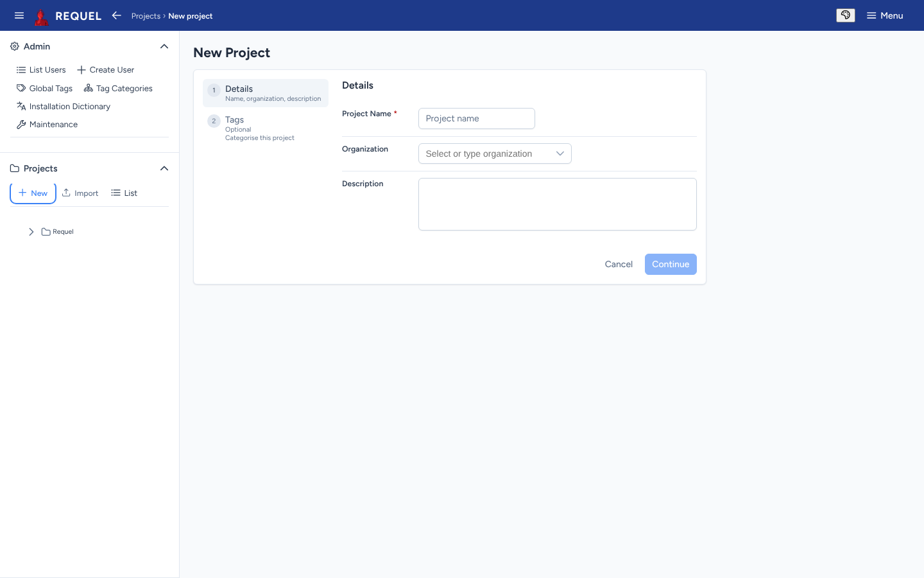Image resolution: width=924 pixels, height=578 pixels.
Task: Click the New project breadcrumb text
Action: (191, 16)
